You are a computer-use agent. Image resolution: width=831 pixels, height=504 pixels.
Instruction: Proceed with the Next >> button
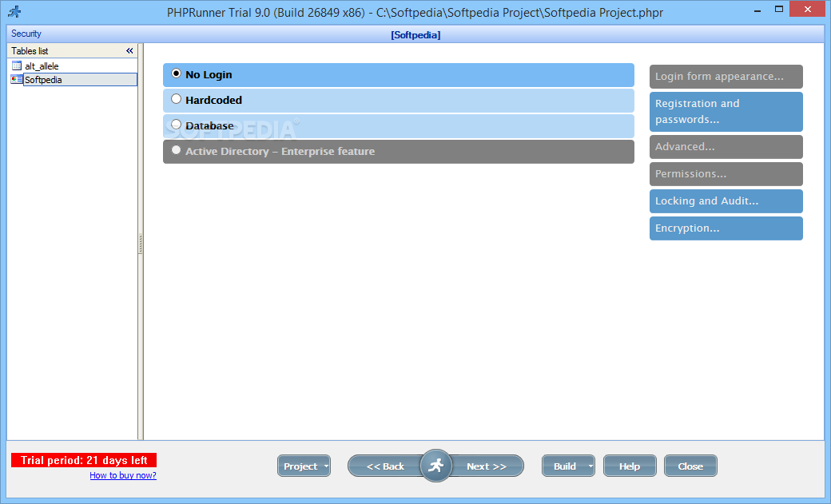pyautogui.click(x=487, y=466)
